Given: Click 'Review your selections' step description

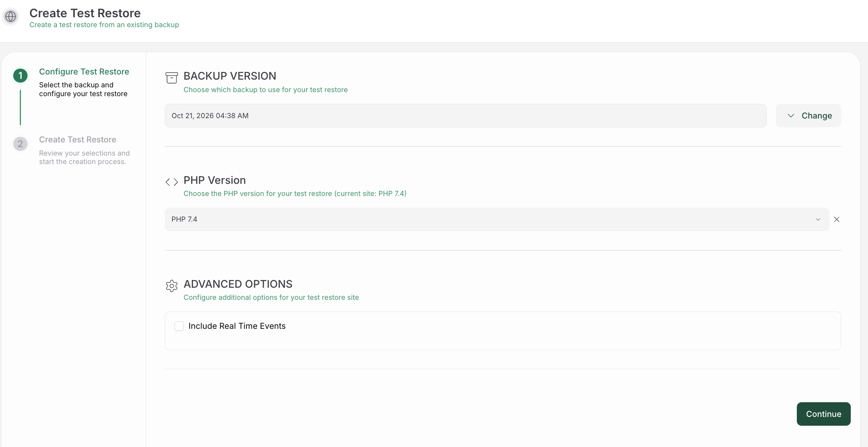Looking at the screenshot, I should 84,157.
